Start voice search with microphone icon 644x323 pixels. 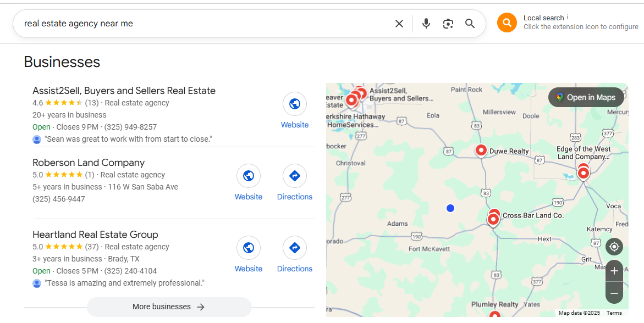426,24
